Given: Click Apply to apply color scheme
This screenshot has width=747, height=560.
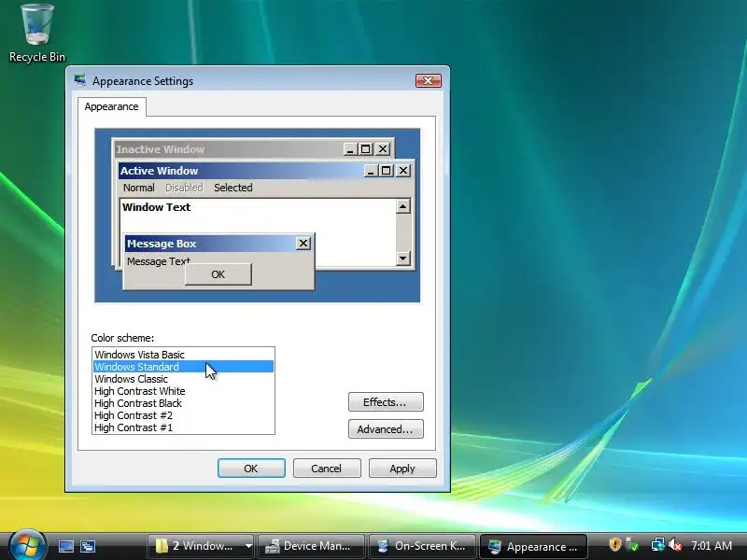Looking at the screenshot, I should [x=402, y=469].
